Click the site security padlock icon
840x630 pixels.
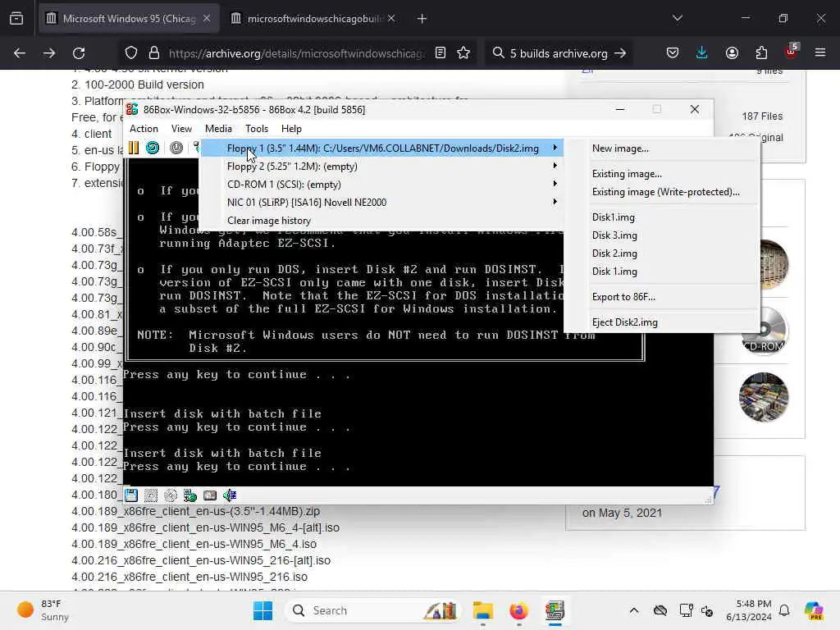(154, 53)
